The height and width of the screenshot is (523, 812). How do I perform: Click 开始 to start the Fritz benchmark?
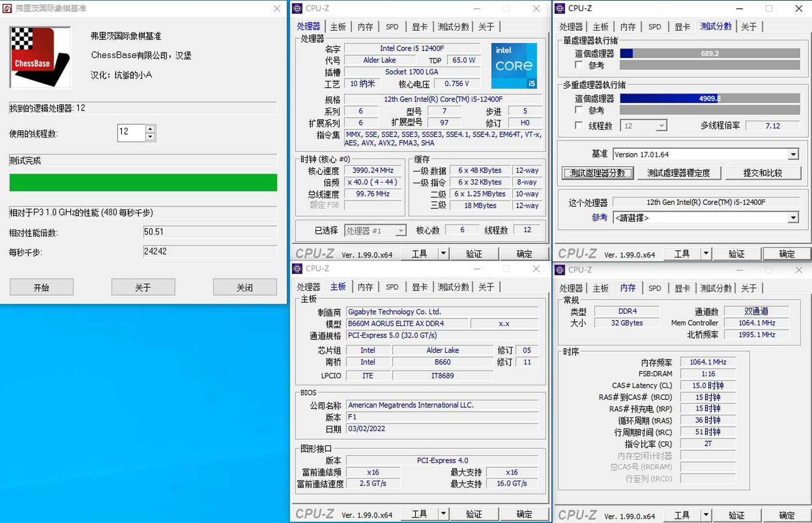coord(41,287)
